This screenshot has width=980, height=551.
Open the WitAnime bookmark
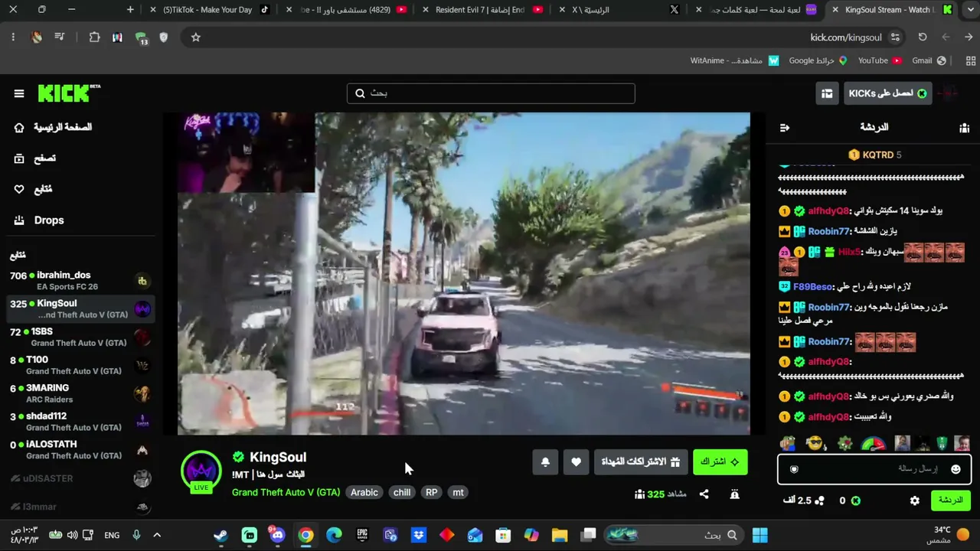[x=733, y=60]
